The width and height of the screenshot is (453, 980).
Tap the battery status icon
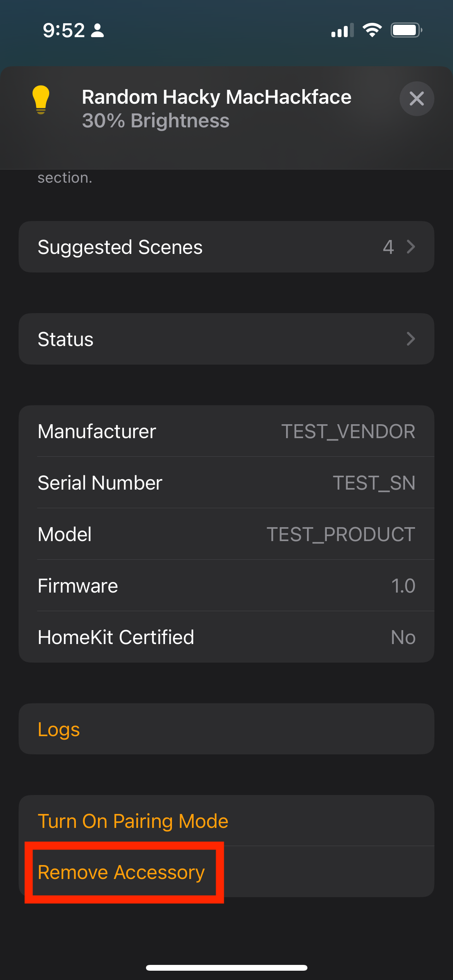point(406,30)
